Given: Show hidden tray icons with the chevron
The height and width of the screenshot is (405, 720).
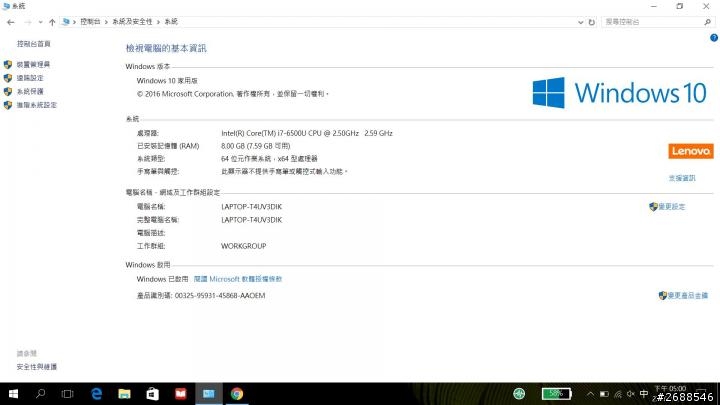Looking at the screenshot, I should tap(590, 394).
